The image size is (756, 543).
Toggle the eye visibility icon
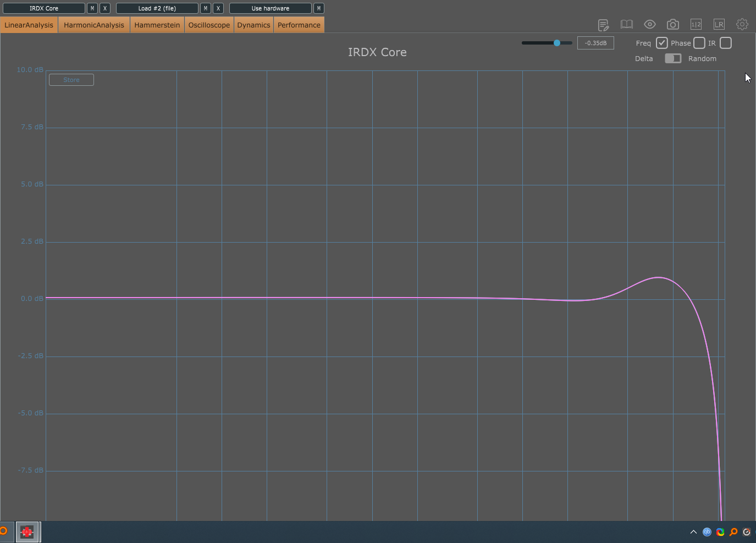[x=650, y=24]
